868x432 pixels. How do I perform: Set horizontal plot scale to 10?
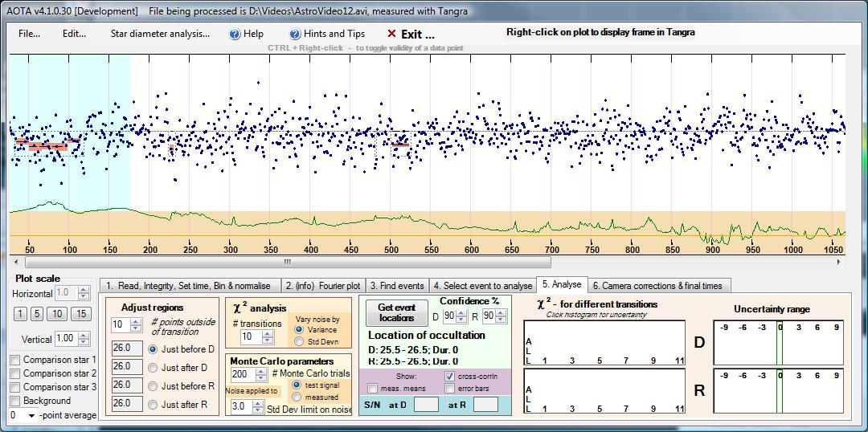[x=56, y=314]
